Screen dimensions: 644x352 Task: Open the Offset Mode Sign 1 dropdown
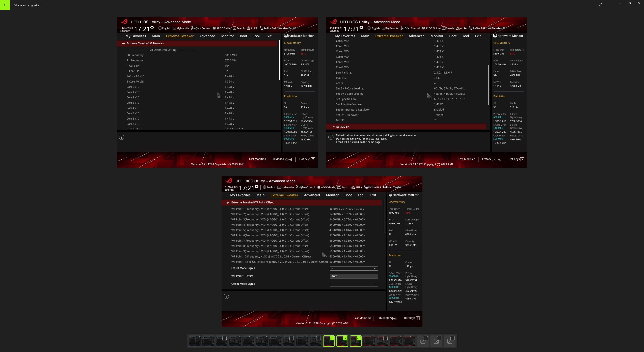354,268
